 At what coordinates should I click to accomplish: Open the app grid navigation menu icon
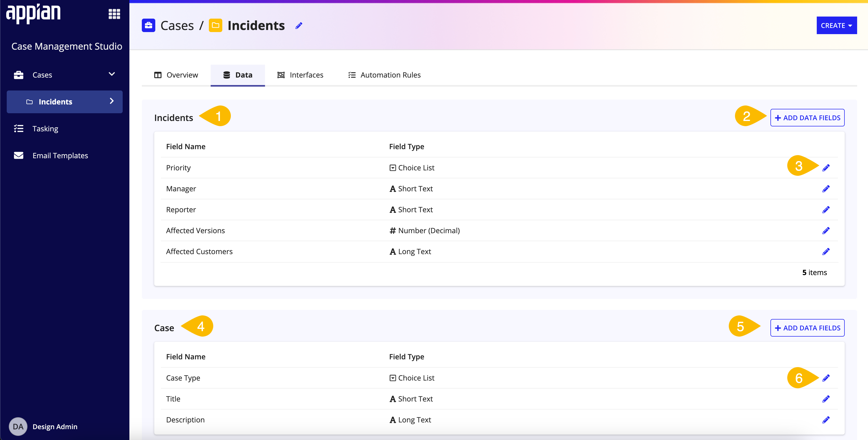(x=114, y=14)
